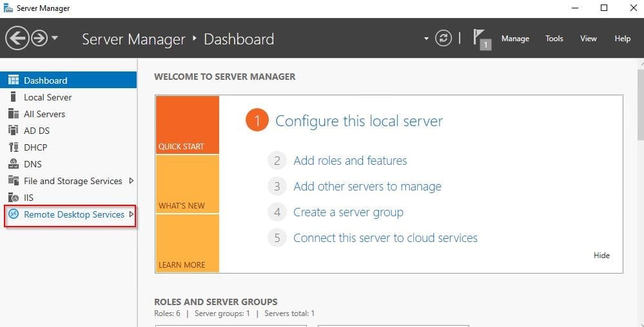
Task: Expand the Remote Desktop Services submenu arrow
Action: [x=132, y=214]
